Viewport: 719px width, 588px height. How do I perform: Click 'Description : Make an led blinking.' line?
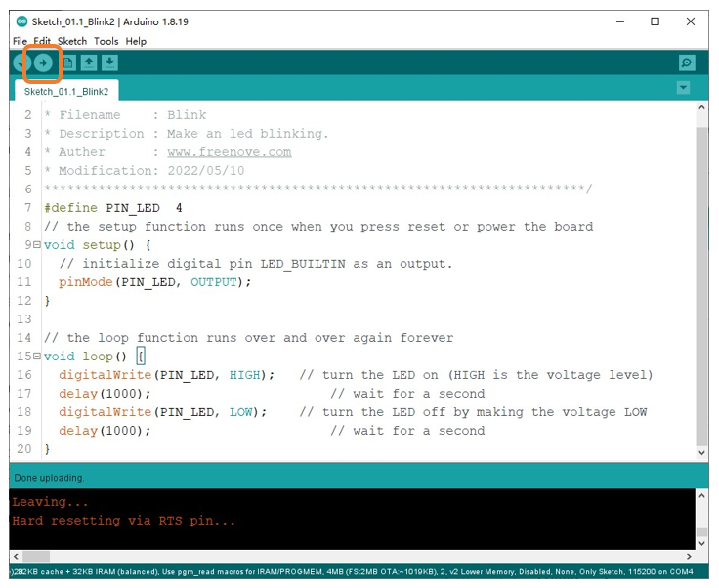coord(187,134)
